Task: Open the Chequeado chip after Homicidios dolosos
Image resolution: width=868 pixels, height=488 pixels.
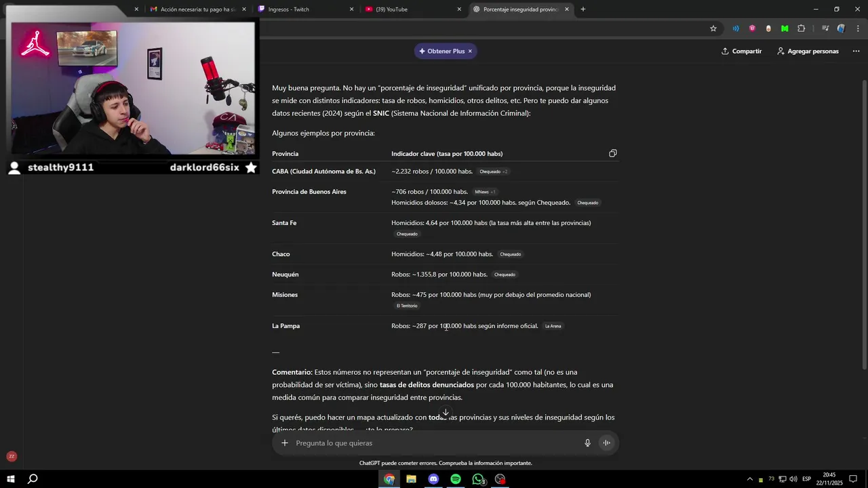Action: coord(587,203)
